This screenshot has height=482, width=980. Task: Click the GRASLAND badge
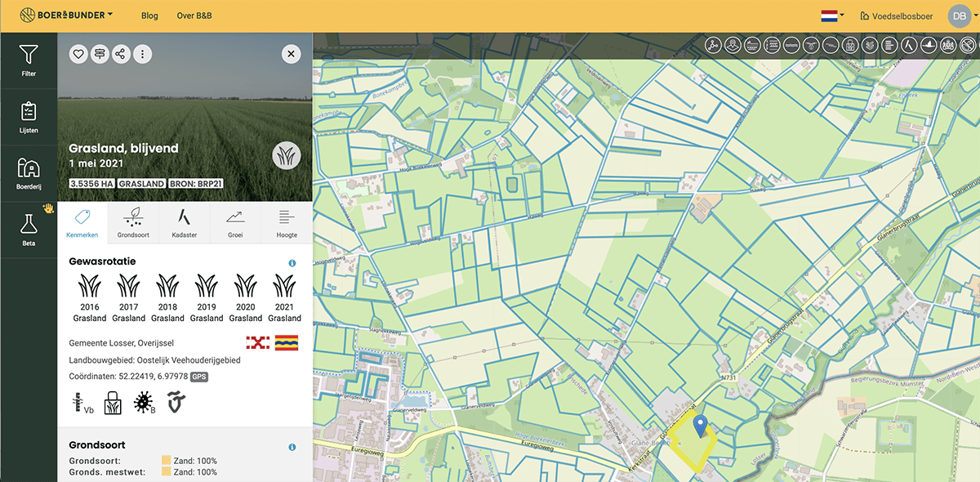coord(141,184)
